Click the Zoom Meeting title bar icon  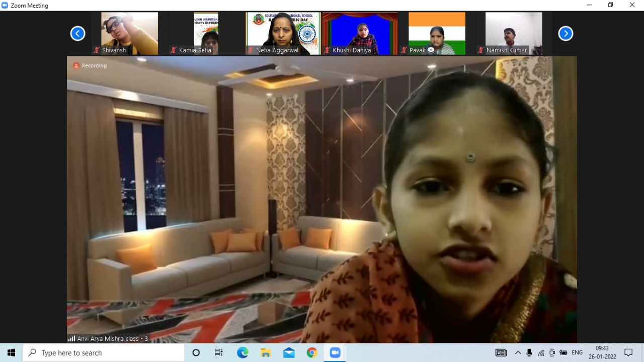tap(5, 5)
